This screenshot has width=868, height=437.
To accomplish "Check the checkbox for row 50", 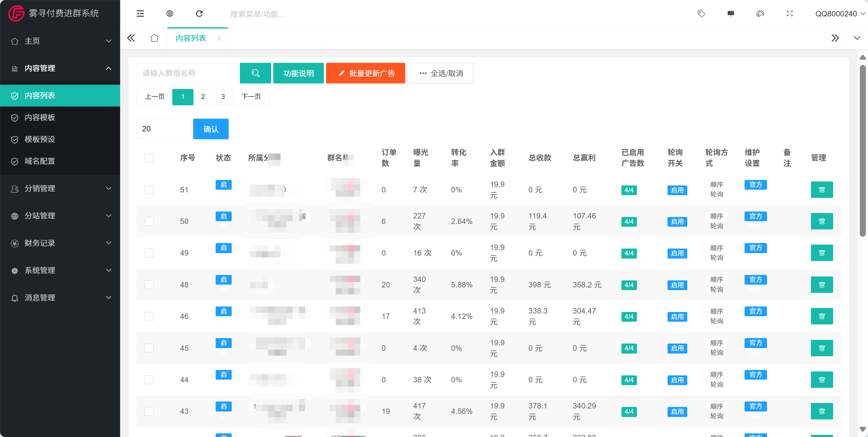I will 149,221.
